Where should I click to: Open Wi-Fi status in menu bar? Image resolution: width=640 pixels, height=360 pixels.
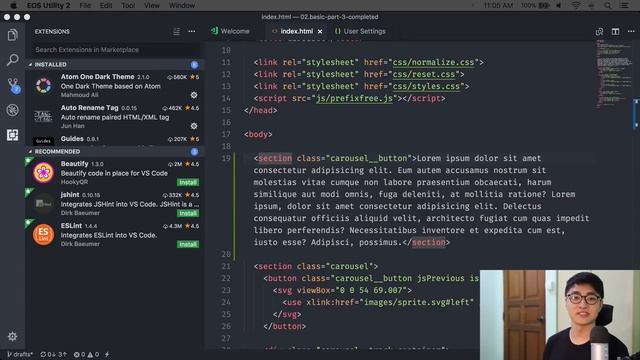point(576,5)
